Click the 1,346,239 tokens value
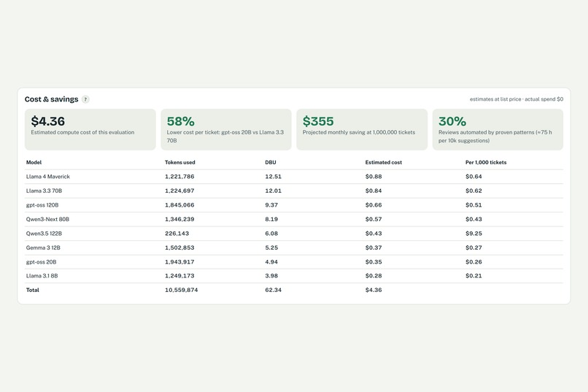 (x=179, y=220)
